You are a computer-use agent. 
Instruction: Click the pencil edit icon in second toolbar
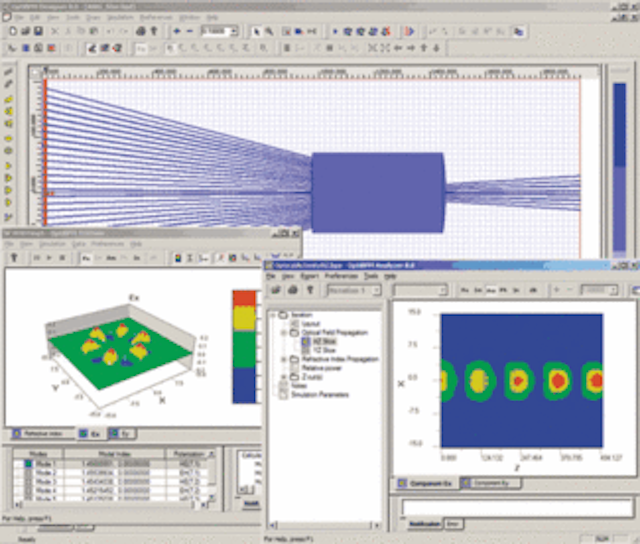92,48
